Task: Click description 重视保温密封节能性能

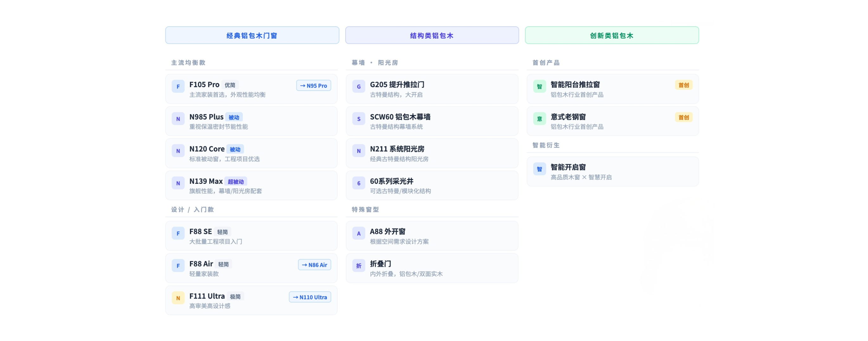Action: coord(218,127)
